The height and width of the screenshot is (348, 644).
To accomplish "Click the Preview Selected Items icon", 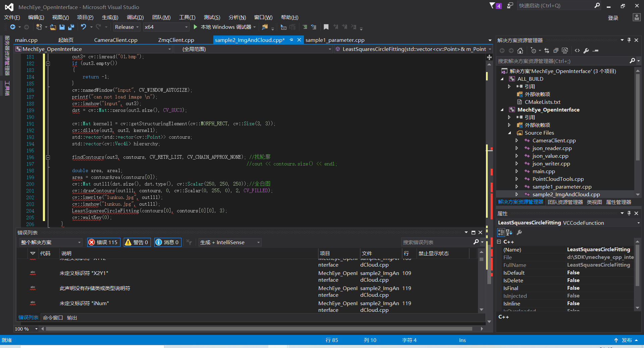I will point(596,51).
